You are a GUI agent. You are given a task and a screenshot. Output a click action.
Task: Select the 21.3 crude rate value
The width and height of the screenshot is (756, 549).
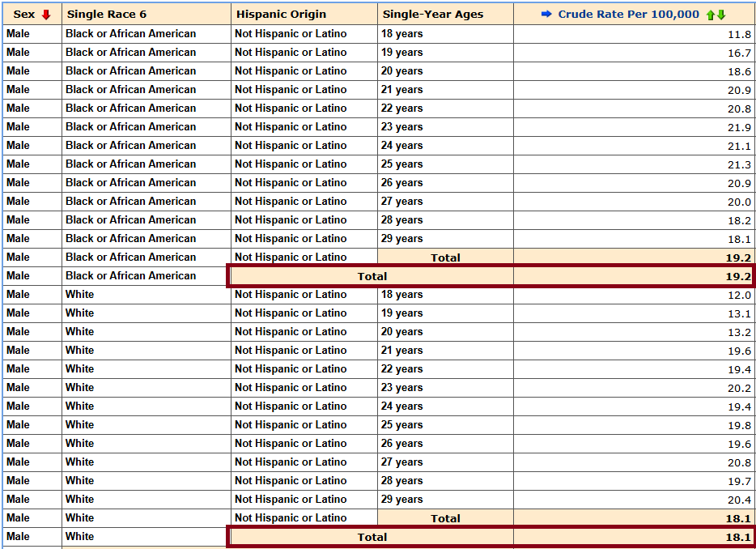coord(739,165)
